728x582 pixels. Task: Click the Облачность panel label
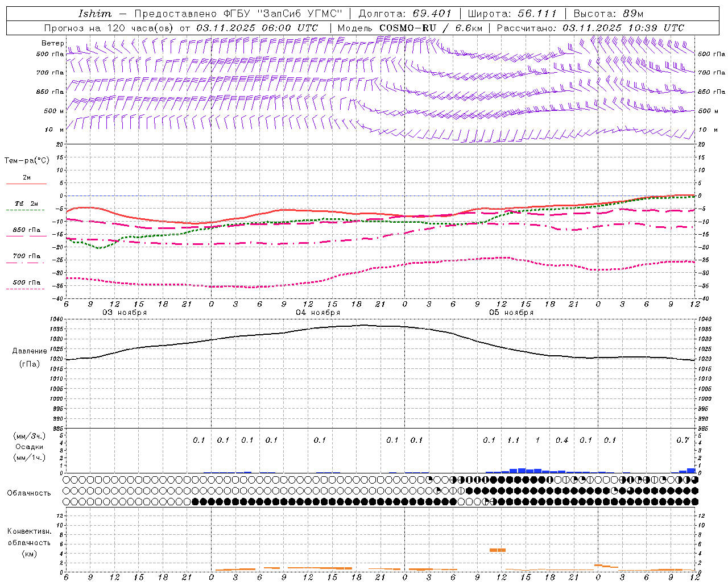point(29,493)
